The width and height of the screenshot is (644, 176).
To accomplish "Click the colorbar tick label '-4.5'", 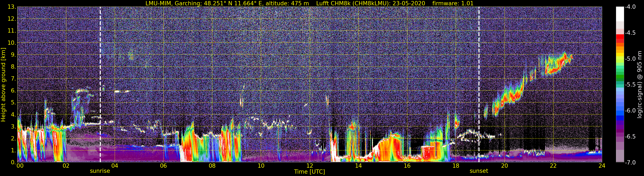I will (630, 33).
